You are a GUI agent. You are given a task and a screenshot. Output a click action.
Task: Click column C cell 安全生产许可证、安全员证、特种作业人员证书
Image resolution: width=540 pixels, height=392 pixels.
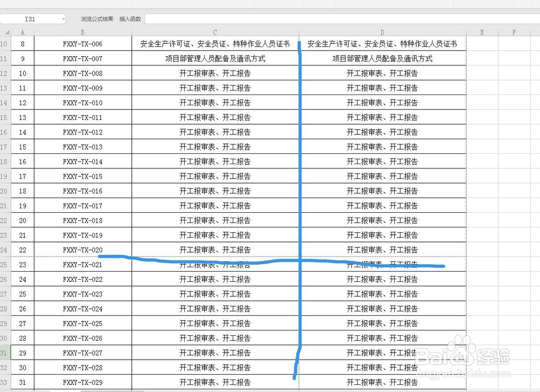[x=215, y=44]
